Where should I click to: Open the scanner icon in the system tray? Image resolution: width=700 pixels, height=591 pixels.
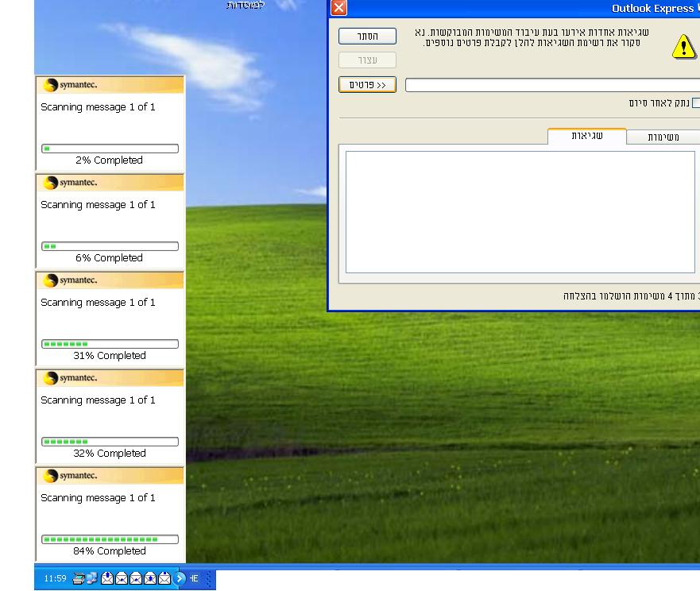[79, 578]
